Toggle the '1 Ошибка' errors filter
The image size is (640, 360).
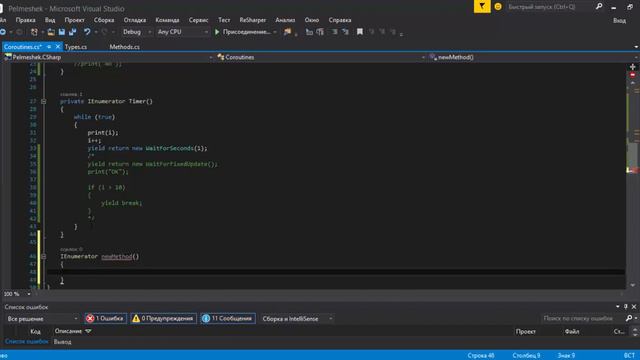coord(105,319)
